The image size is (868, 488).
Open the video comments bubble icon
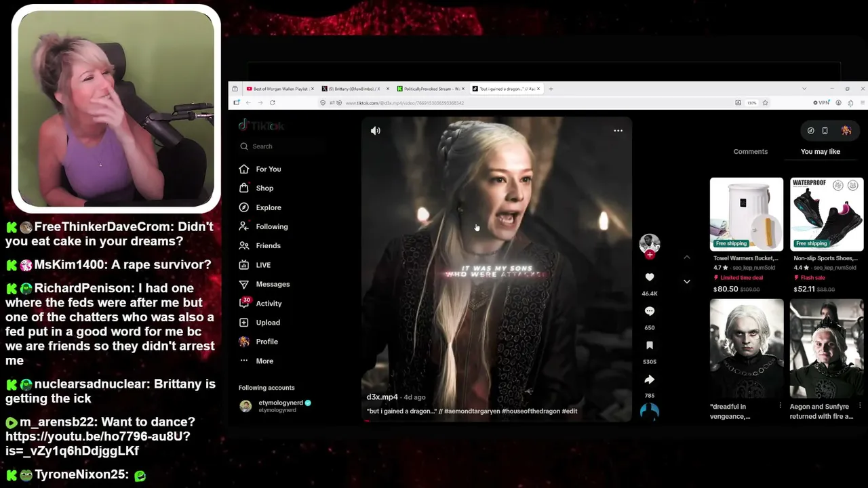point(650,311)
